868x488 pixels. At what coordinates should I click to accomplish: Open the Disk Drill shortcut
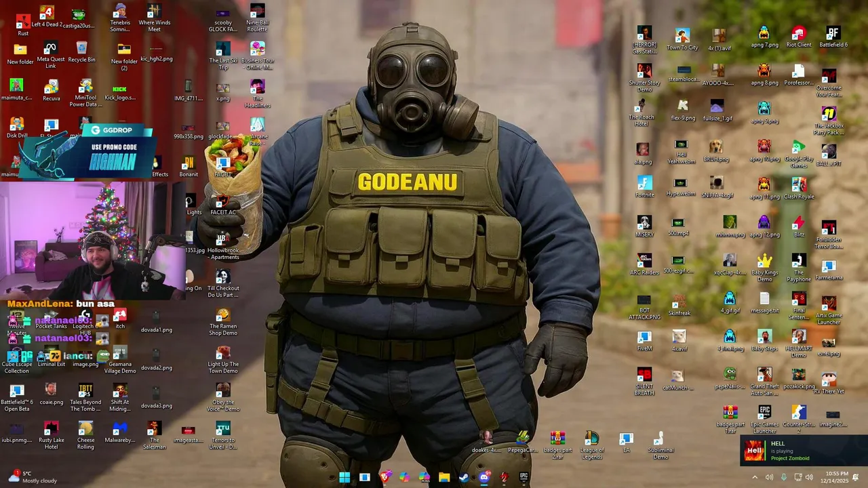coord(17,128)
